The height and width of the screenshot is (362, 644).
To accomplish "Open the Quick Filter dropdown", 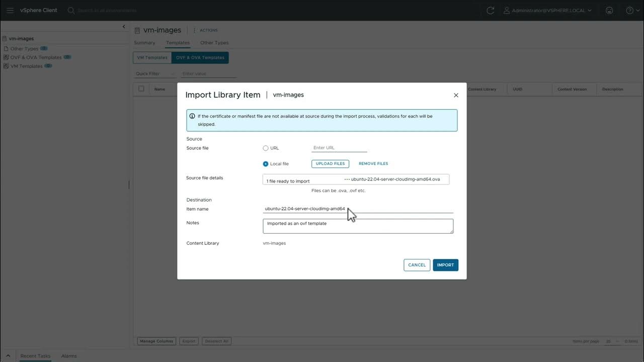I will [x=155, y=74].
